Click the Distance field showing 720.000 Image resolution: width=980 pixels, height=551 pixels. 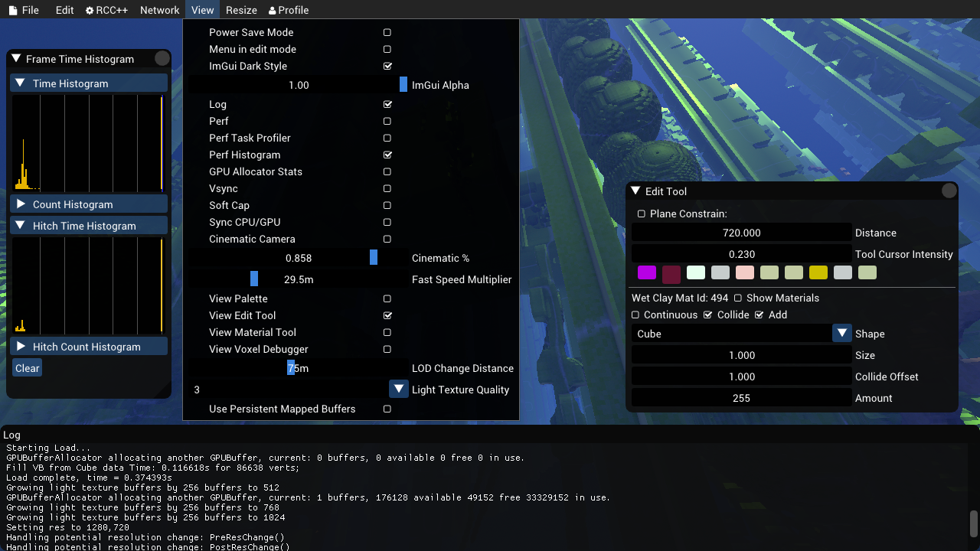(742, 233)
